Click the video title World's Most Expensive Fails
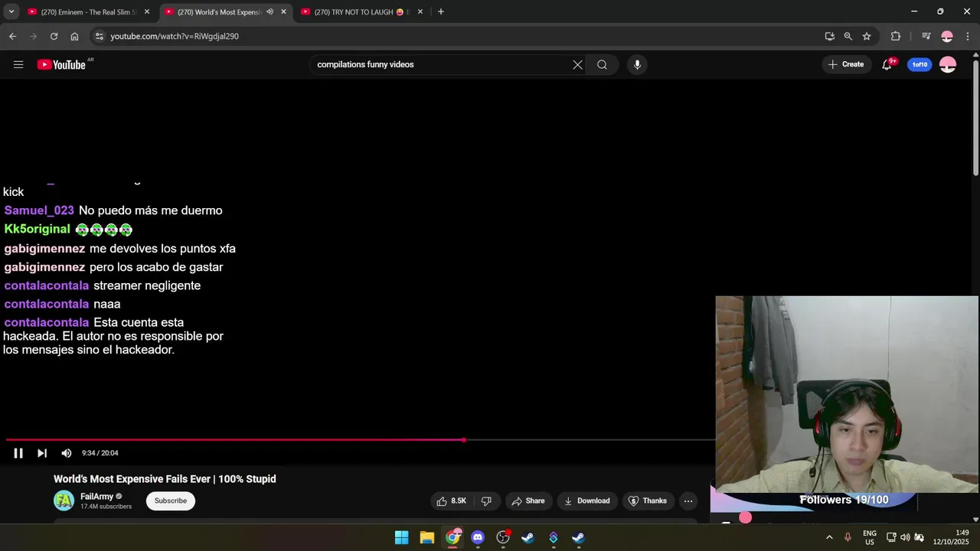 [165, 479]
